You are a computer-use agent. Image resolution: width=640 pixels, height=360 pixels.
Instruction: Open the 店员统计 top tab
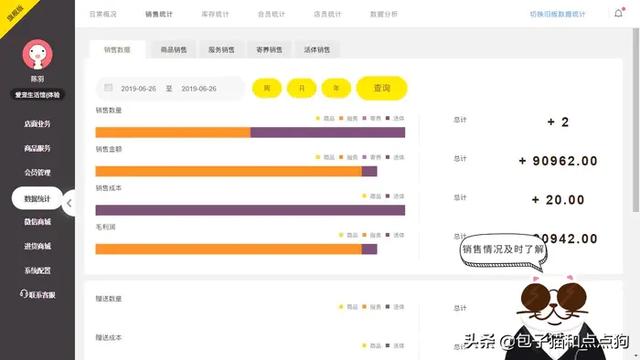pyautogui.click(x=327, y=14)
